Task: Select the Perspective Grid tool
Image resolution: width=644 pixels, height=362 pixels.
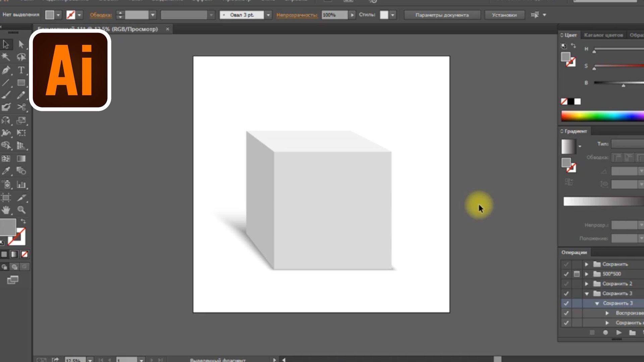Action: pos(21,145)
